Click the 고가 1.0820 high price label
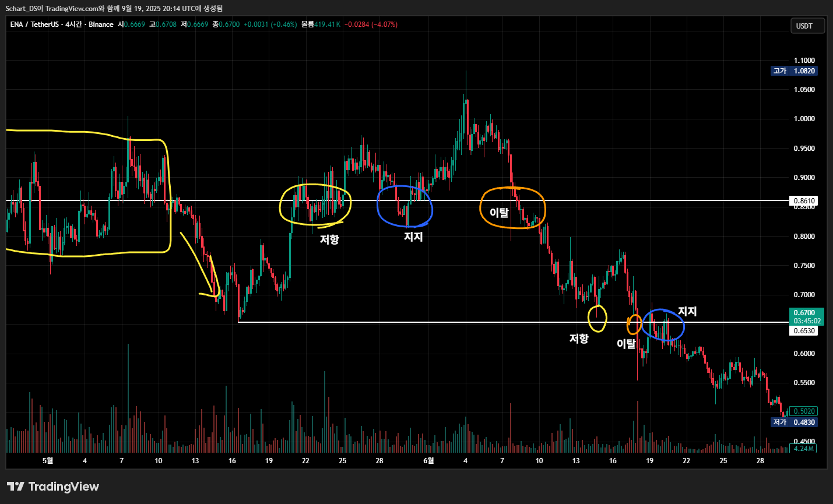 click(794, 71)
